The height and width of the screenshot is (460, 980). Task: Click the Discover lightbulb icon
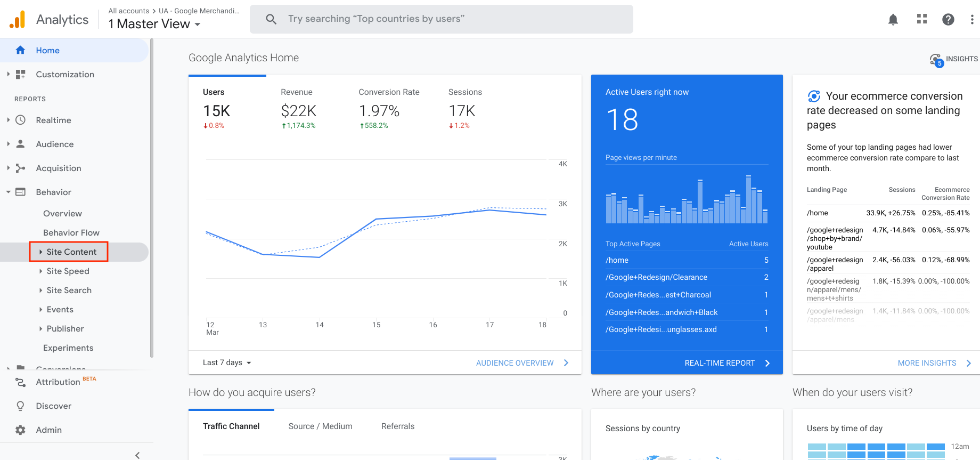20,406
